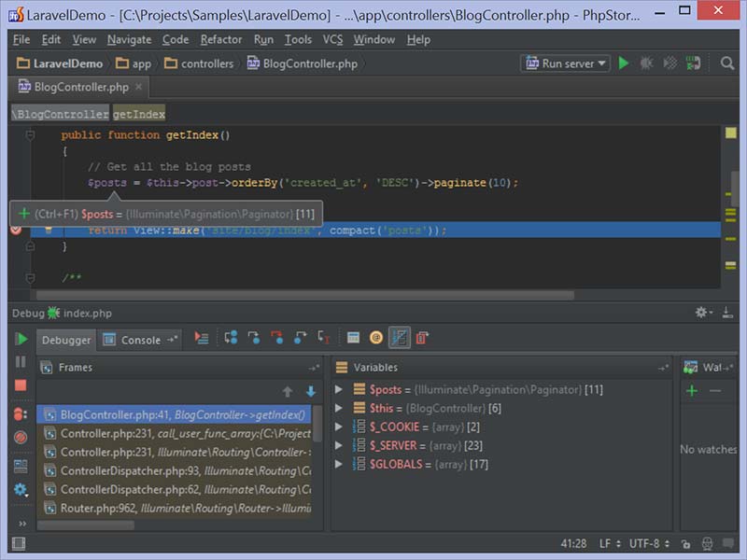
Task: Open Search Everywhere with the magnifier icon
Action: 727,63
